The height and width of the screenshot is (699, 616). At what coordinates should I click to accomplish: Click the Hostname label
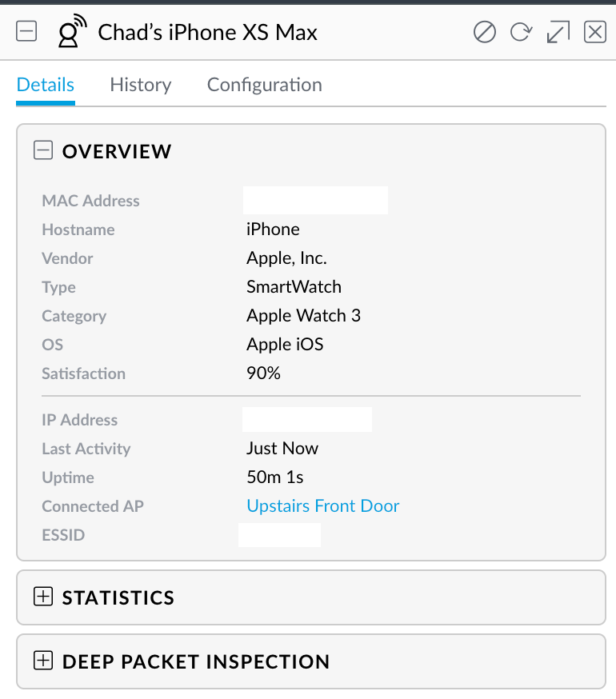click(78, 230)
